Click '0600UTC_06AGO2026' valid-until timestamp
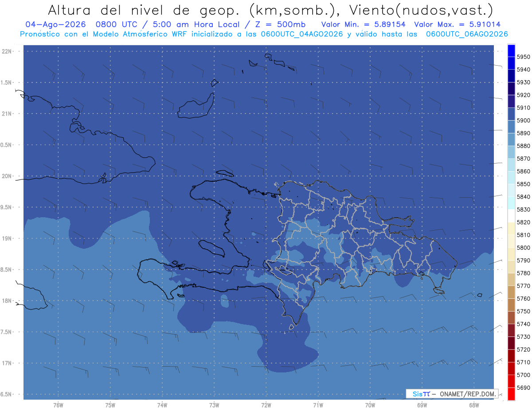The image size is (532, 411). [x=467, y=34]
